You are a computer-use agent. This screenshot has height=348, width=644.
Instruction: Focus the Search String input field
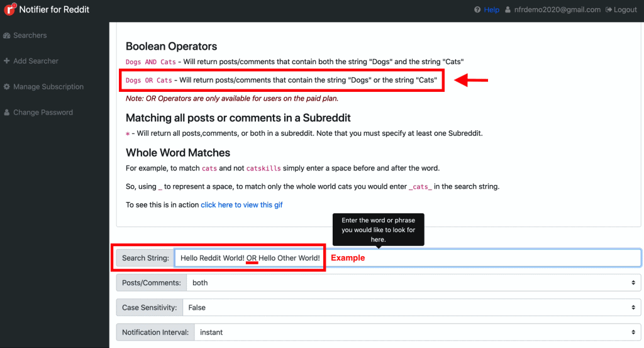pos(408,258)
